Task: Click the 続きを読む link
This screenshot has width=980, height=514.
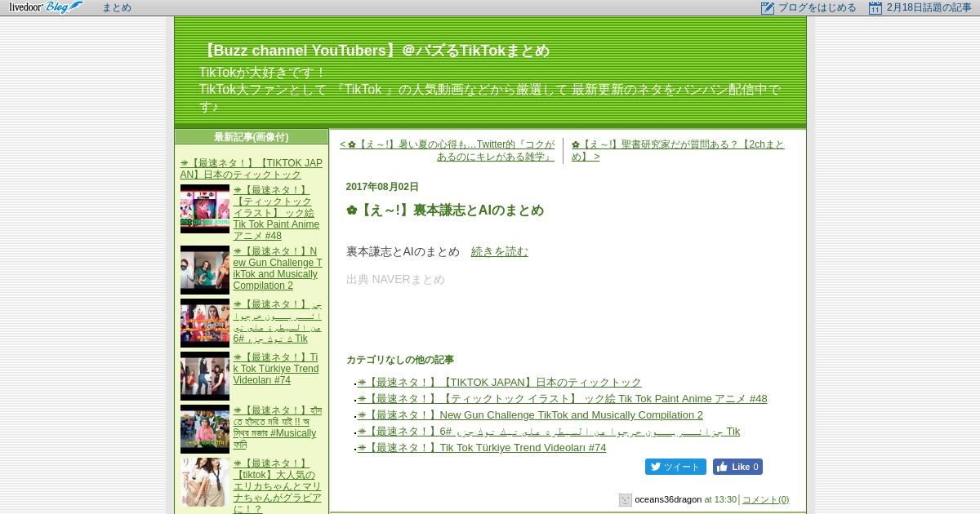Action: [500, 251]
